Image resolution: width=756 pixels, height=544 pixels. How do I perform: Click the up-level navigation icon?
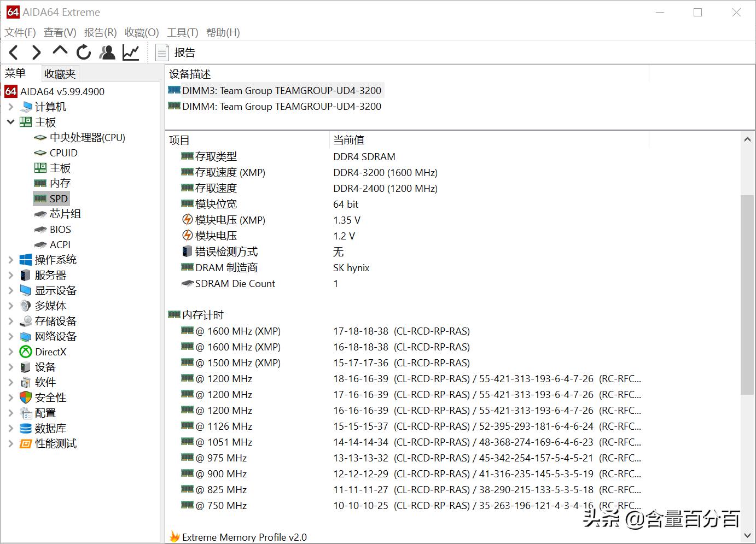click(x=60, y=52)
